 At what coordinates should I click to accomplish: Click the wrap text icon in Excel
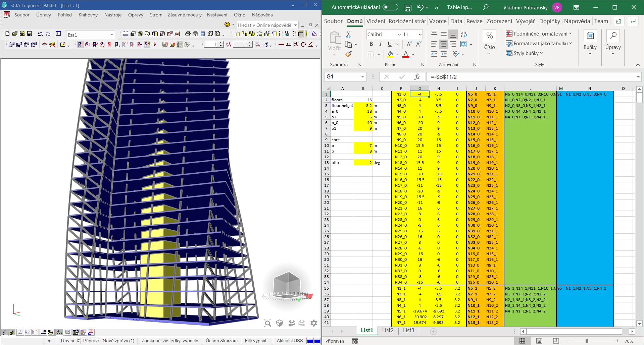pyautogui.click(x=464, y=34)
